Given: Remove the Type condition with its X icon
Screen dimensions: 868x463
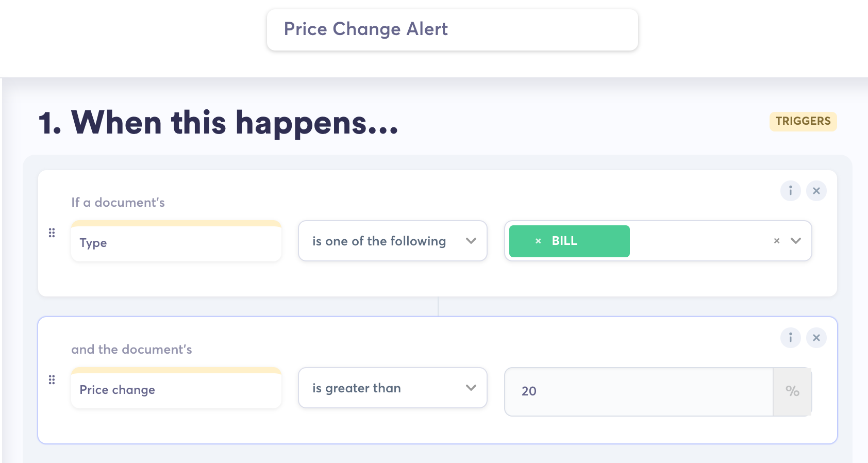Looking at the screenshot, I should (x=816, y=191).
